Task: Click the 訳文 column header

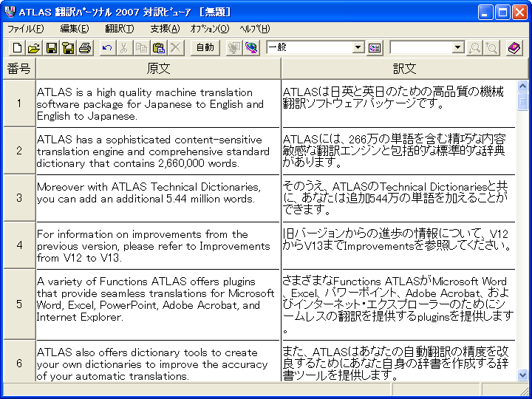Action: click(x=404, y=69)
